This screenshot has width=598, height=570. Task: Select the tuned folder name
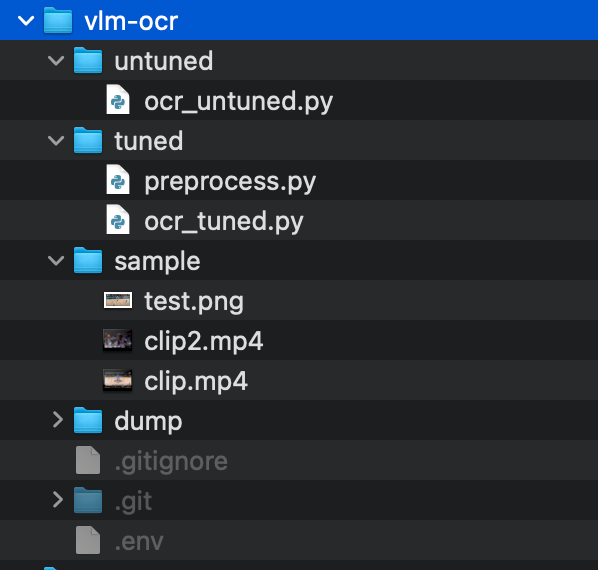[149, 141]
